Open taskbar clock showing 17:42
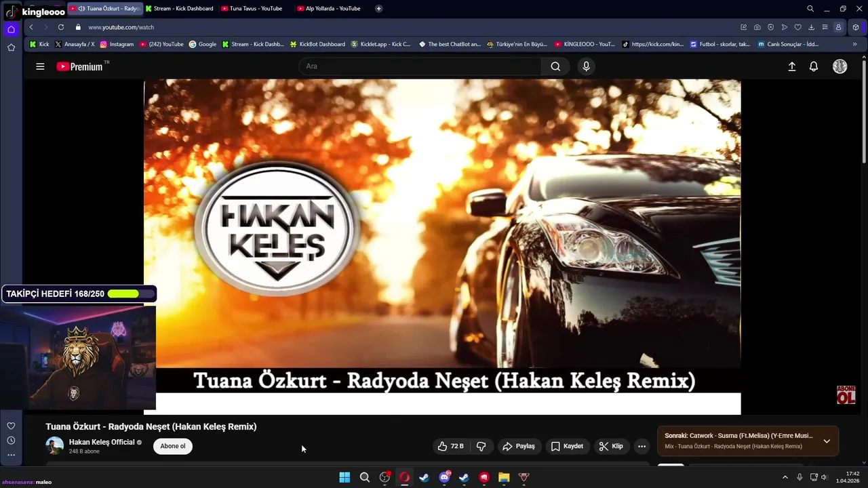868x488 pixels. [848, 477]
